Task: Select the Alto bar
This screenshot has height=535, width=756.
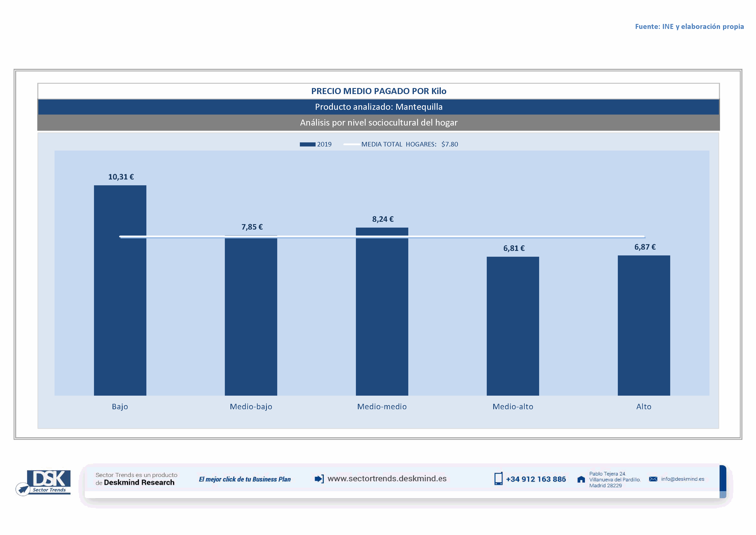Action: point(644,326)
